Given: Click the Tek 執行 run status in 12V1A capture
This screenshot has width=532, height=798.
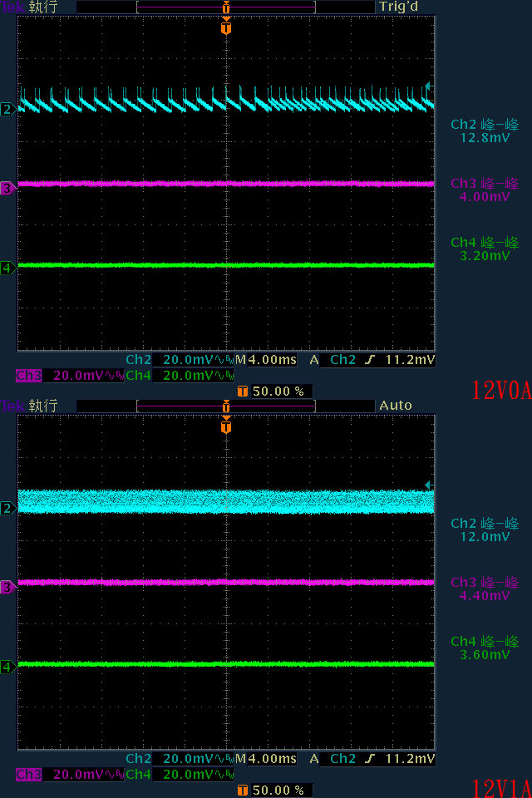Looking at the screenshot, I should pyautogui.click(x=30, y=406).
